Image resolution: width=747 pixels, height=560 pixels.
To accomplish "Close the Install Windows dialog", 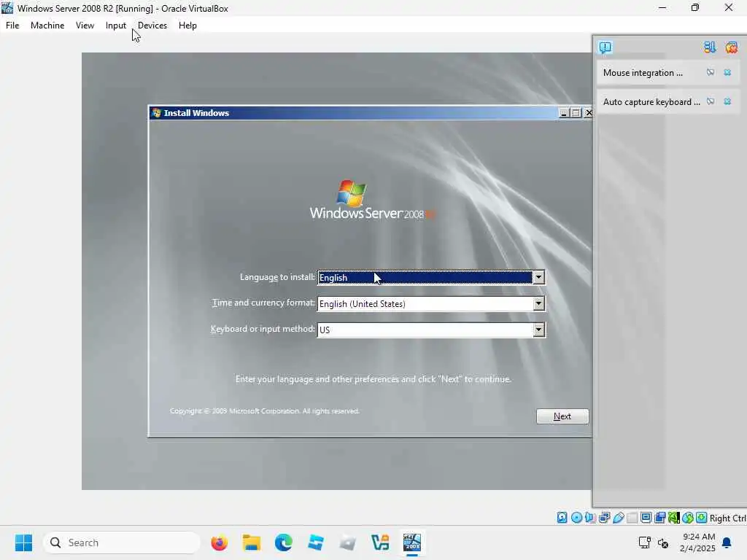I will click(x=589, y=113).
